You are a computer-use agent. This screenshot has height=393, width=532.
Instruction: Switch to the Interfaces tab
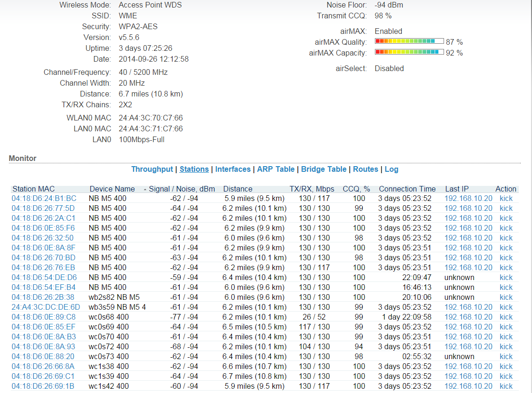point(233,169)
